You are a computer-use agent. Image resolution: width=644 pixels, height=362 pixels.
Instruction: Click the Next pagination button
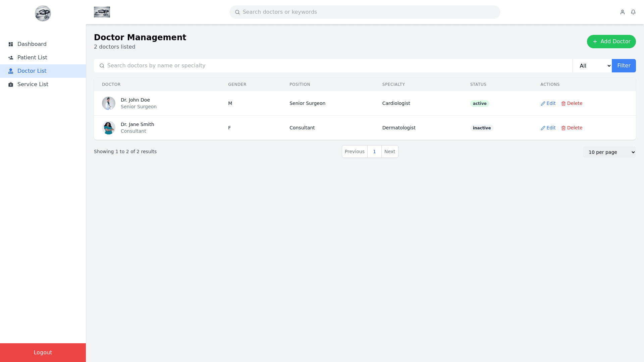point(390,152)
